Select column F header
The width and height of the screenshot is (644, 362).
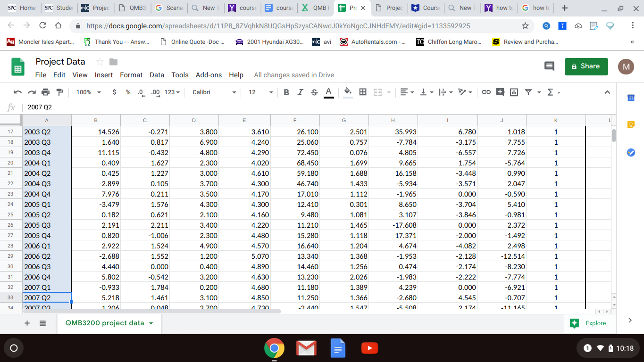(295, 120)
